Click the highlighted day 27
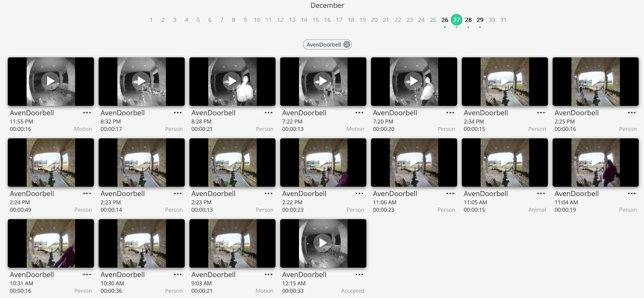 (456, 20)
